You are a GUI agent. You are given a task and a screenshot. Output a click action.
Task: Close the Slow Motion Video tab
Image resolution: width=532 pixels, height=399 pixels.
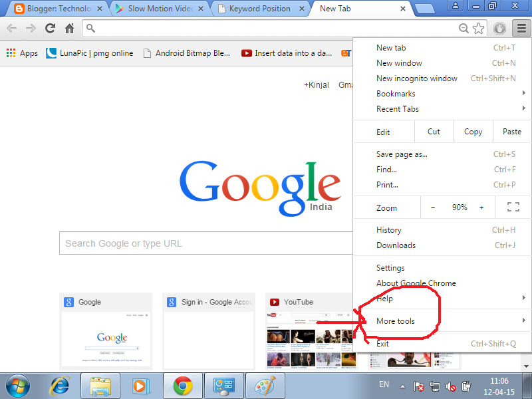click(201, 9)
